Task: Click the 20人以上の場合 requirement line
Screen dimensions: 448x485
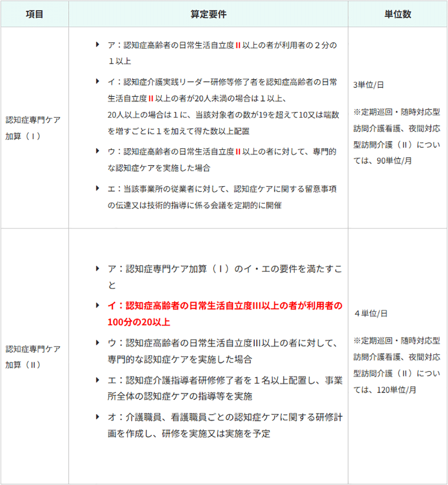Action: (224, 115)
